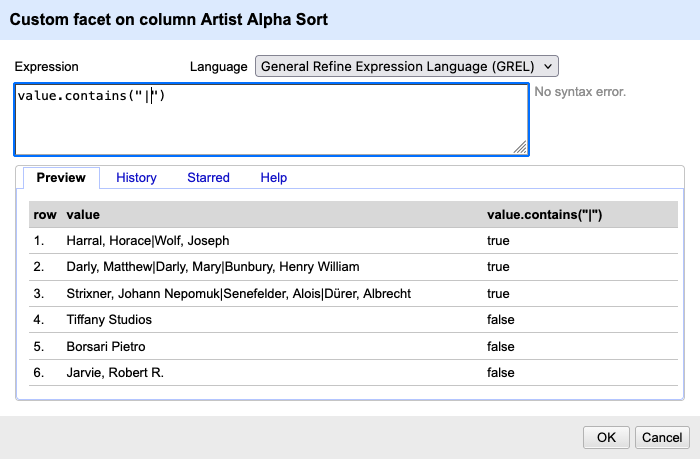Open the Help tab

[x=274, y=178]
